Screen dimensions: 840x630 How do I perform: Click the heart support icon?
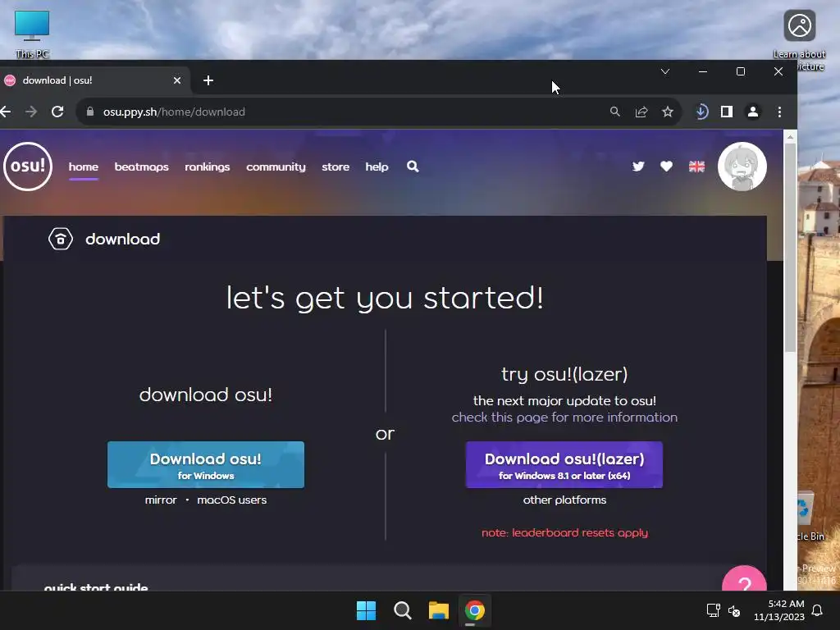coord(666,167)
